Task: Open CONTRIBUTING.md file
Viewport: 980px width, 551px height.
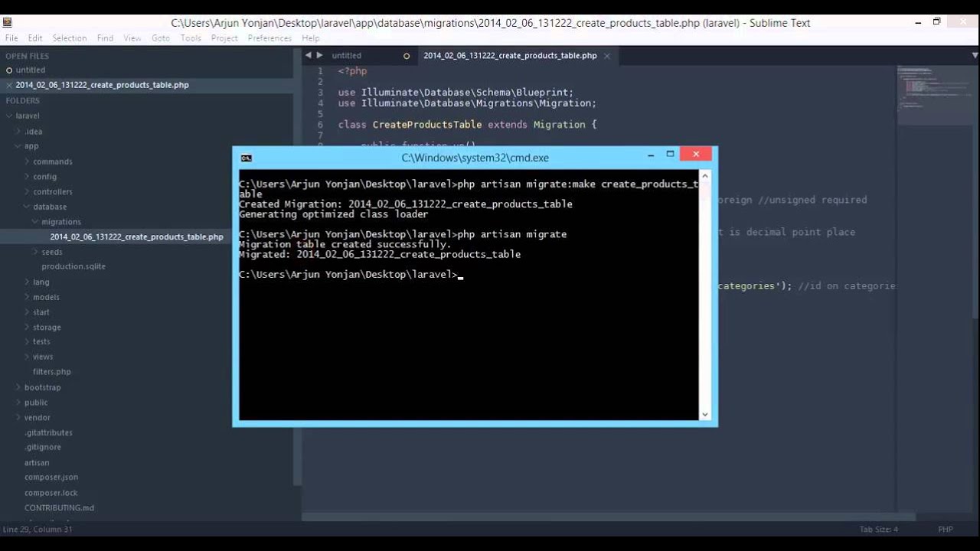Action: [59, 507]
